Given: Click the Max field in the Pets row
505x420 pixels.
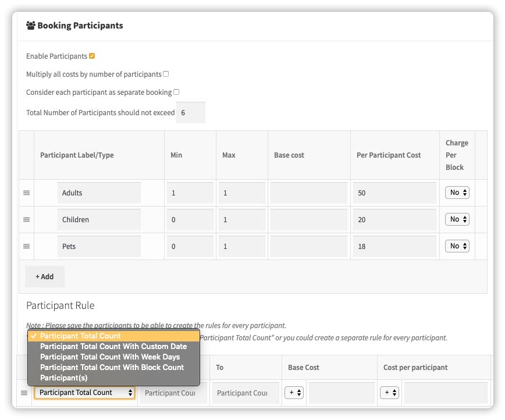Looking at the screenshot, I should tap(242, 247).
